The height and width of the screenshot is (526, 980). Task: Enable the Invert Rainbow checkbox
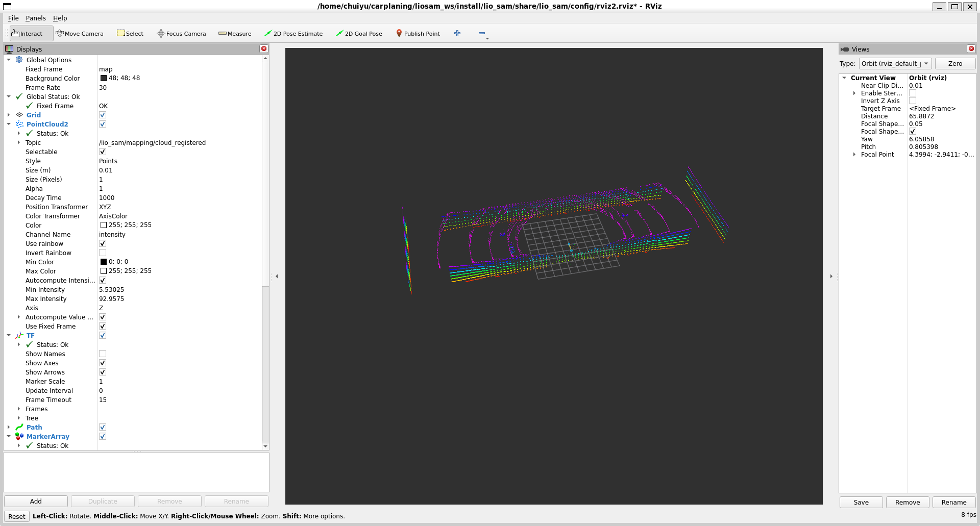103,253
